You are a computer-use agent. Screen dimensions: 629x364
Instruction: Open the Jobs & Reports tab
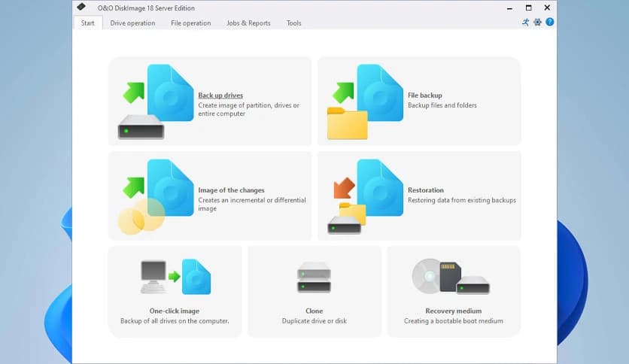tap(248, 23)
